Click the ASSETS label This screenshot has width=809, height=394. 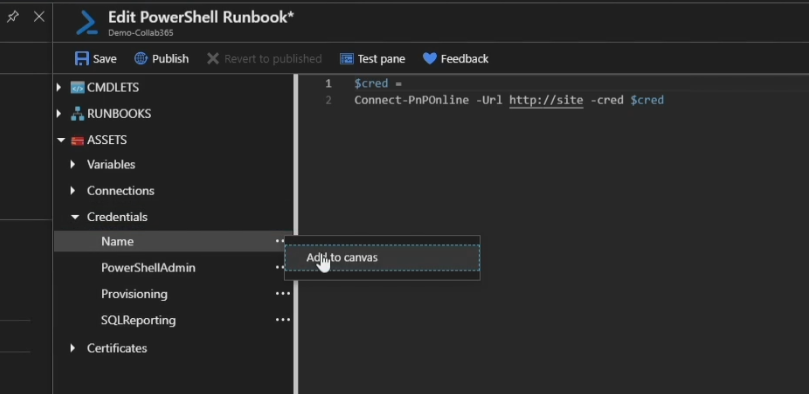tap(107, 140)
